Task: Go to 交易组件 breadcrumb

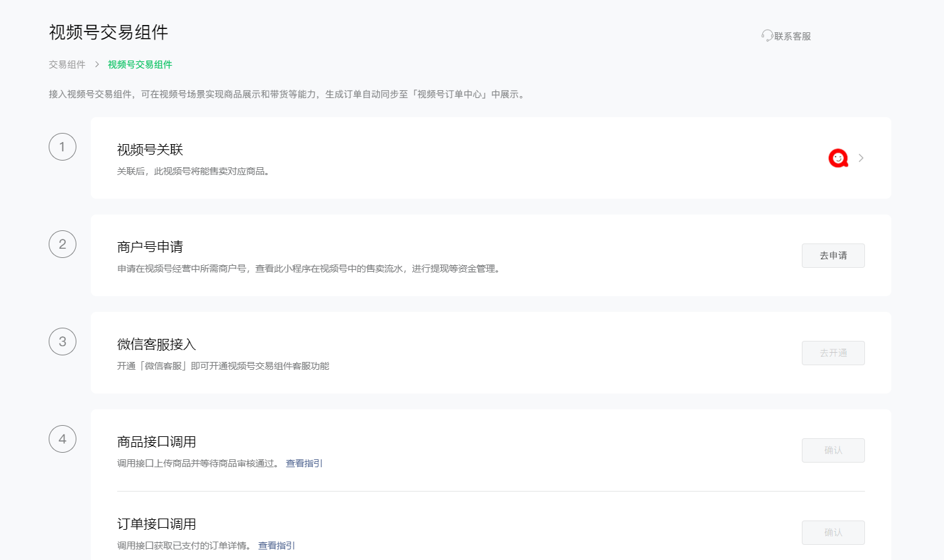Action: (x=67, y=64)
